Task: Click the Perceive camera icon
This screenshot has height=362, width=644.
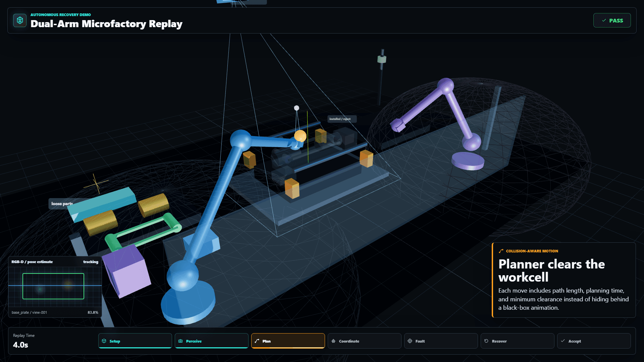Action: (x=180, y=341)
